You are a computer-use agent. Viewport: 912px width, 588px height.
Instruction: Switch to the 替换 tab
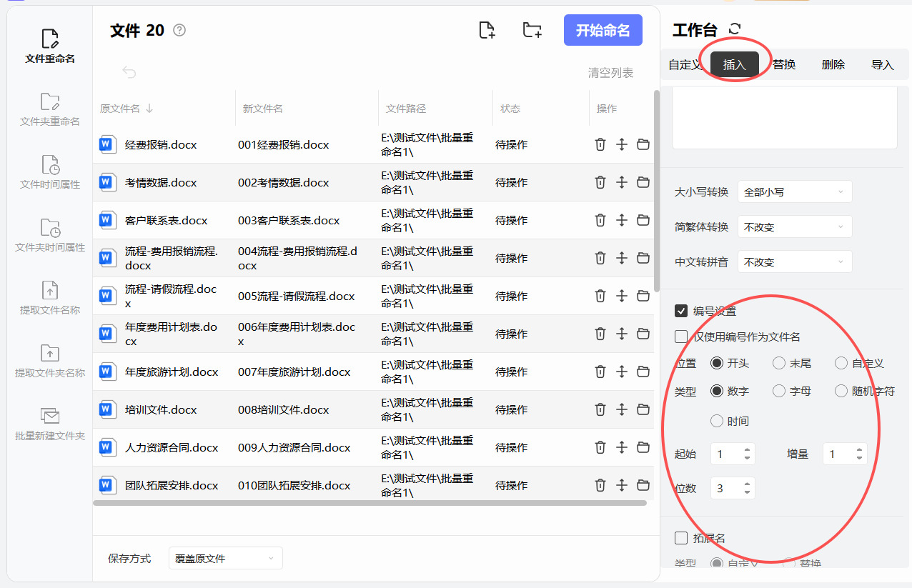(x=784, y=64)
